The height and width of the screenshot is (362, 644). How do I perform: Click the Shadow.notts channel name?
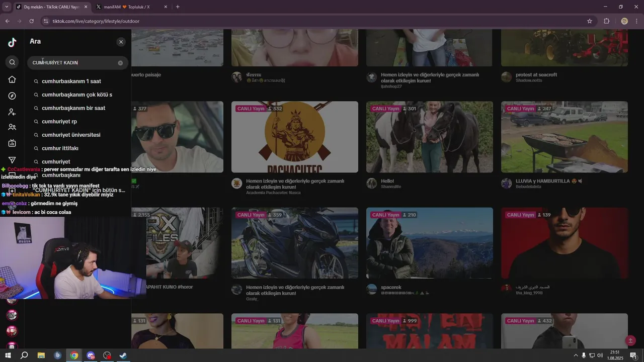pos(529,80)
